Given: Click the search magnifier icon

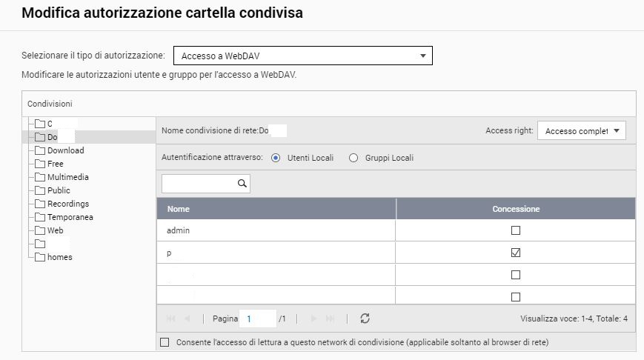Looking at the screenshot, I should [x=242, y=183].
